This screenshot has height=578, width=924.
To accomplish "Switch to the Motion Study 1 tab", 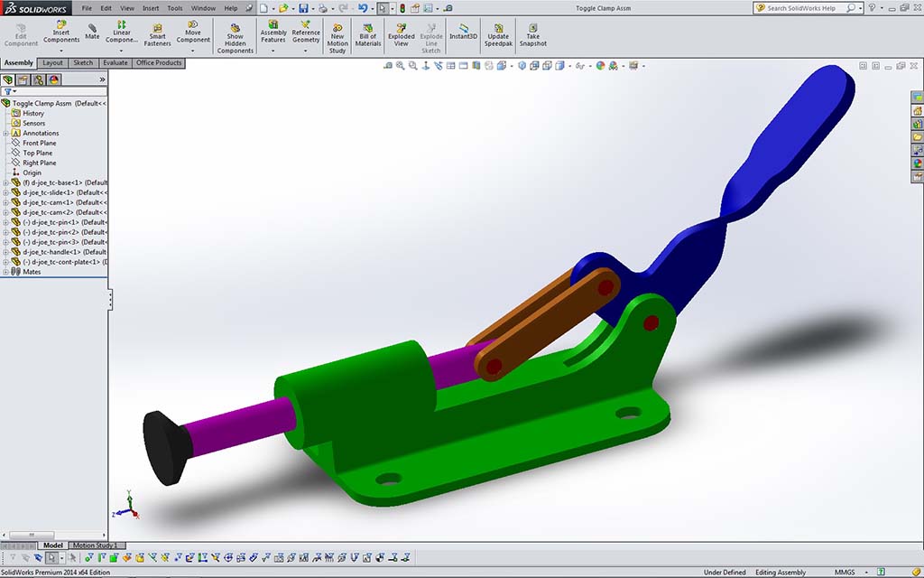I will 95,545.
